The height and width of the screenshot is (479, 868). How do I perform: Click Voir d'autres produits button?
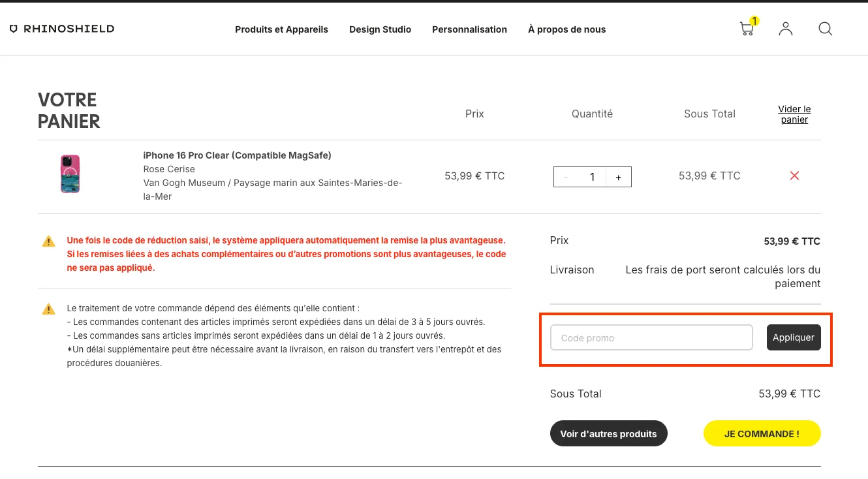(x=608, y=433)
